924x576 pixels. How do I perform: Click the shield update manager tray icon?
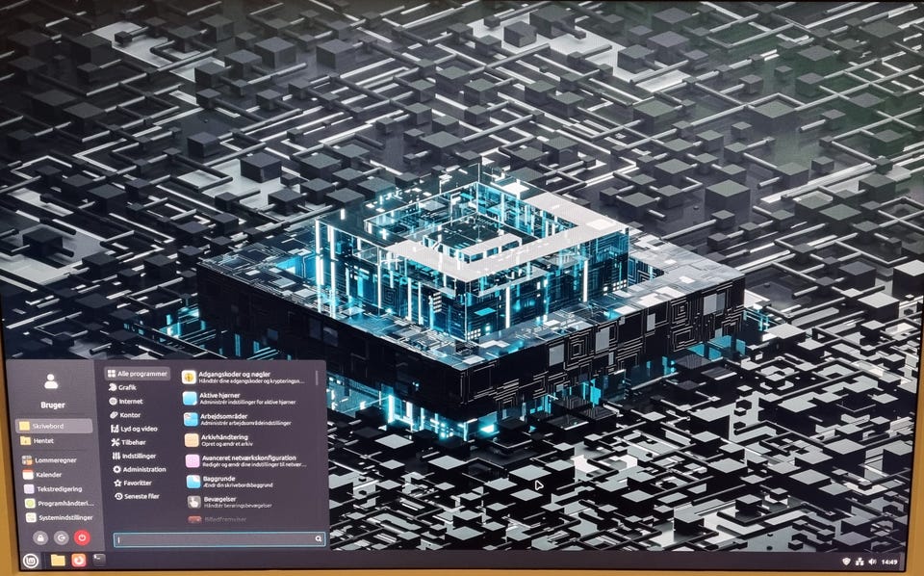(x=846, y=562)
